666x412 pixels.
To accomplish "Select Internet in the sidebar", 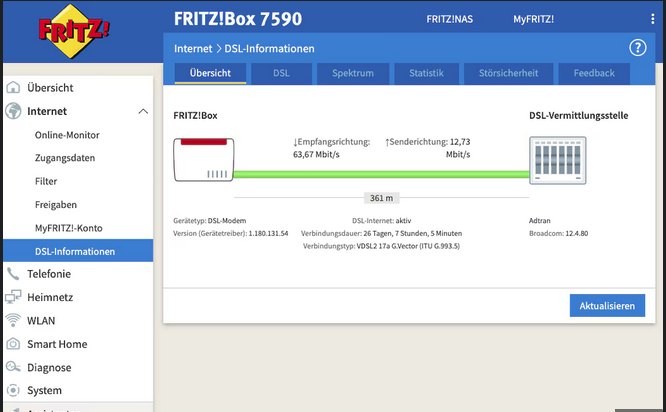I will tap(47, 111).
